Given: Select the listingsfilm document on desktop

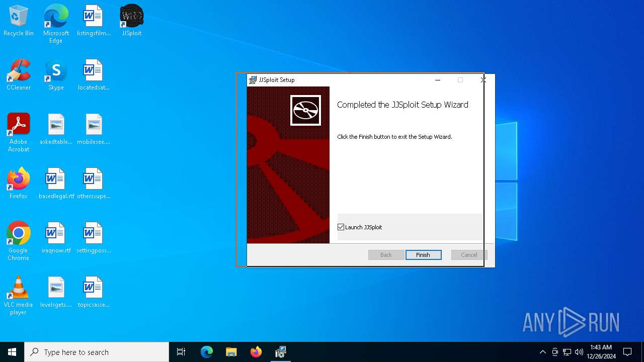Looking at the screenshot, I should (x=93, y=21).
